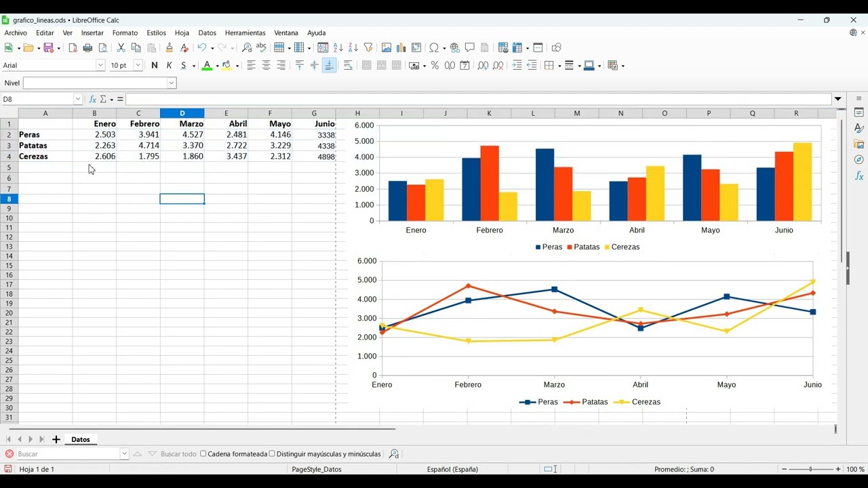Viewport: 868px width, 488px height.
Task: Align cell text to the right
Action: 281,65
